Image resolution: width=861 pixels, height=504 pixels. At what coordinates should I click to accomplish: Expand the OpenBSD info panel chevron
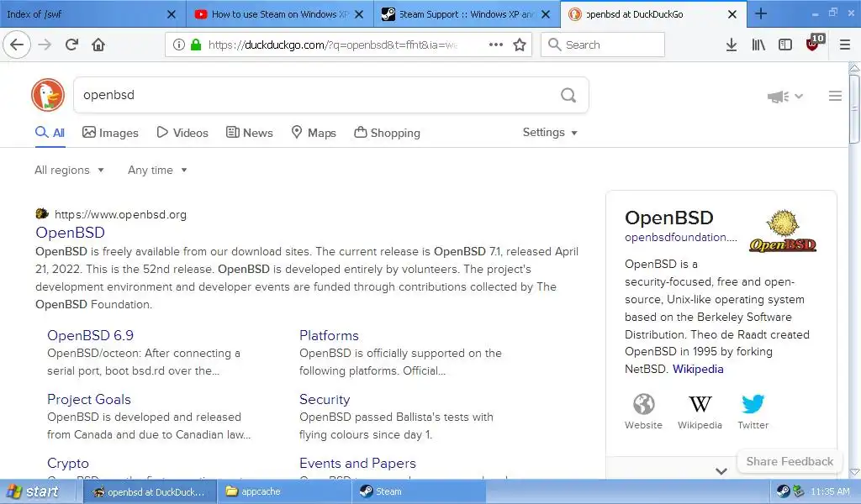pyautogui.click(x=721, y=470)
